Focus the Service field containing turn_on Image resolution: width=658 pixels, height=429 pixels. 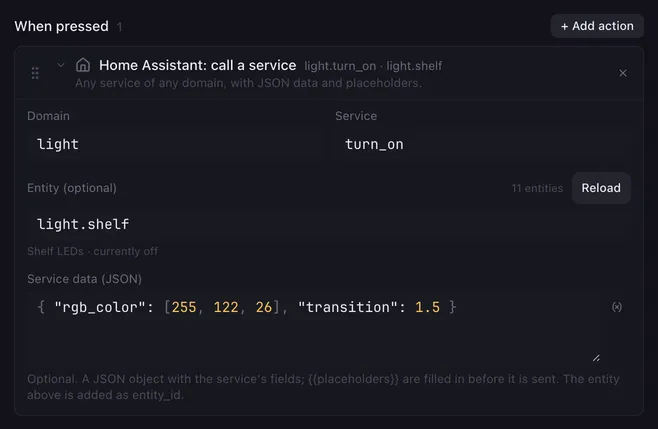483,144
